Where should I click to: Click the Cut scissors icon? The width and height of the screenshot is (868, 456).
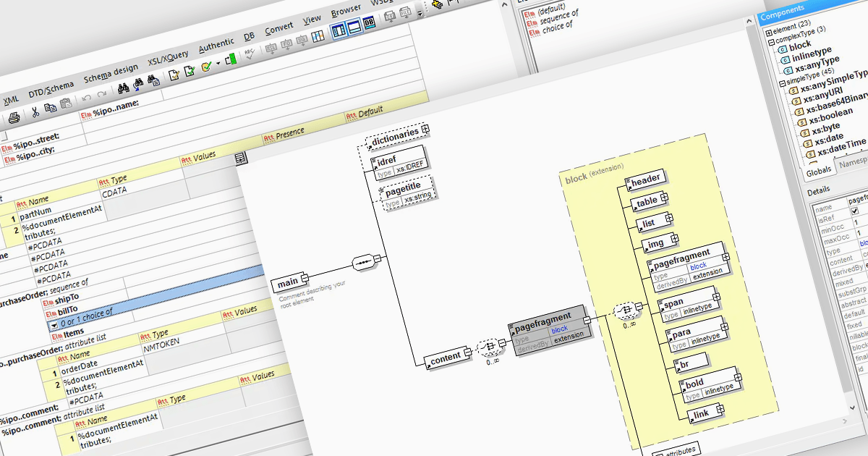pos(34,112)
